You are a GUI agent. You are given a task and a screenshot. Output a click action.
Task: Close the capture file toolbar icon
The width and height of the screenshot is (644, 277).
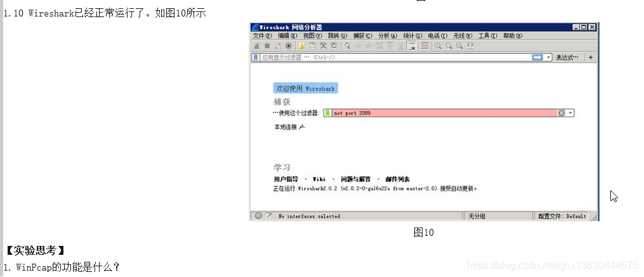coord(323,46)
